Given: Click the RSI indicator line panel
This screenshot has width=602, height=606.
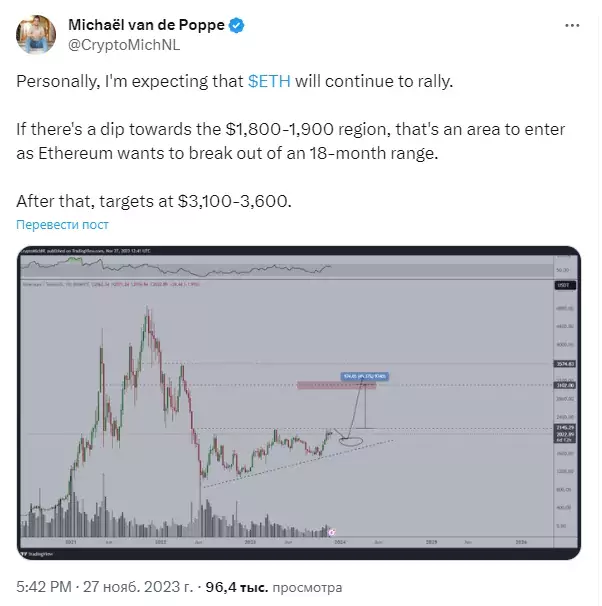Looking at the screenshot, I should click(x=287, y=267).
